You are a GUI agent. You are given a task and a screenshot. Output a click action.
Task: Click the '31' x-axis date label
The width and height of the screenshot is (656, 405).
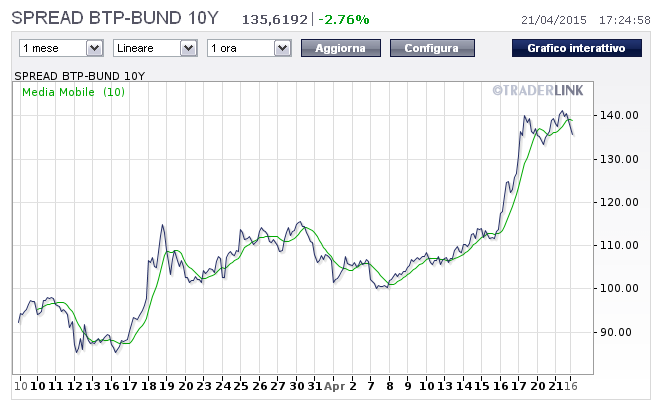(315, 386)
